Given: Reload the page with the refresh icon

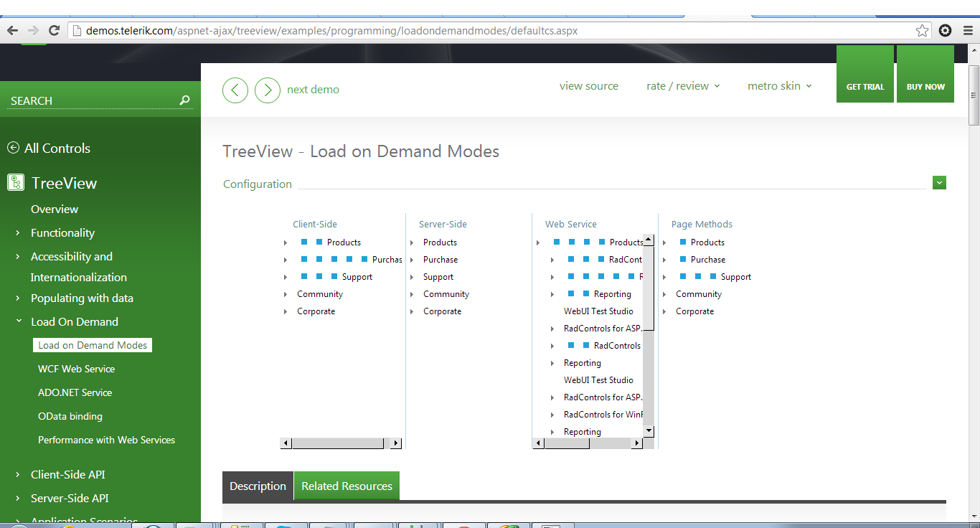Looking at the screenshot, I should click(54, 30).
